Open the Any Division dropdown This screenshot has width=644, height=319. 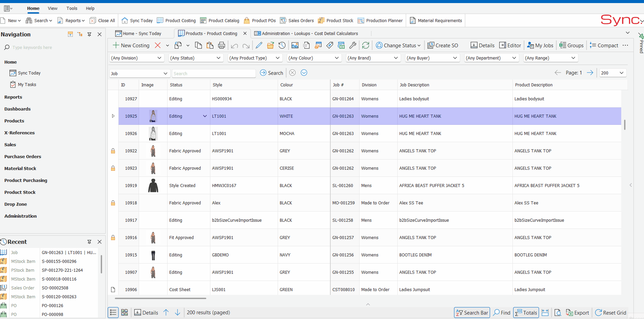tap(137, 58)
